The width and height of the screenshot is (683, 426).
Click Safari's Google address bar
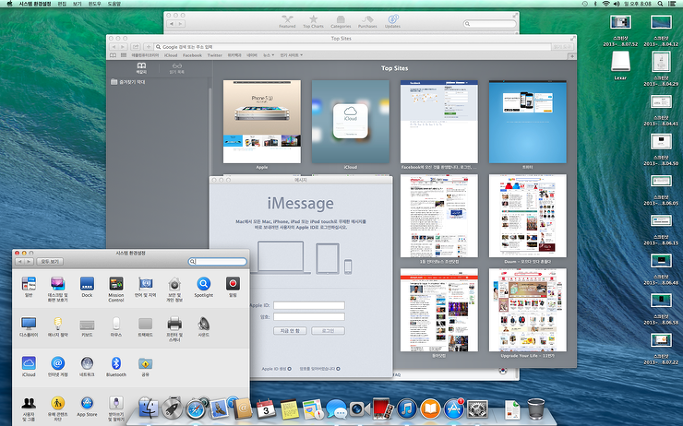point(353,47)
